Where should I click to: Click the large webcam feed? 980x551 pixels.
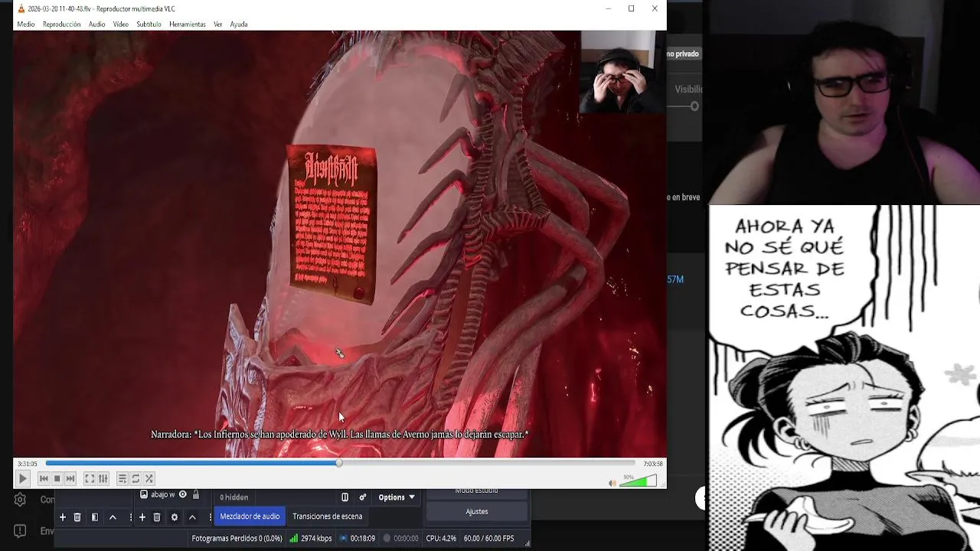pos(844,103)
